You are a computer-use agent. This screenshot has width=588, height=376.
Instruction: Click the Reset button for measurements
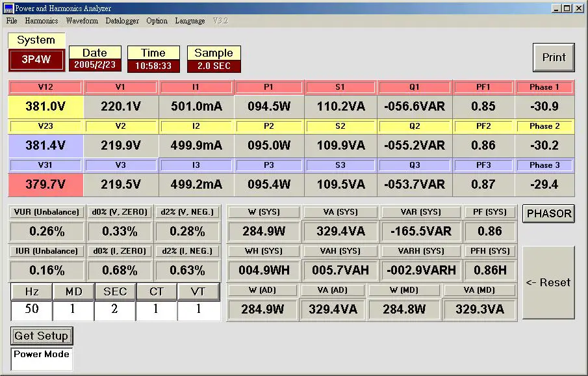[548, 282]
